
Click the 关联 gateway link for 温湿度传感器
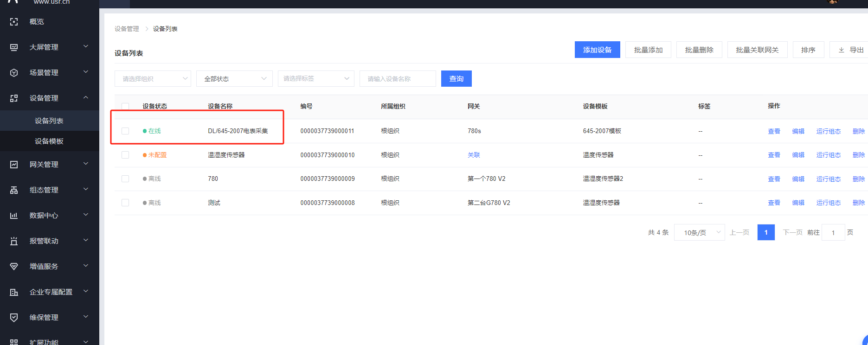(474, 155)
